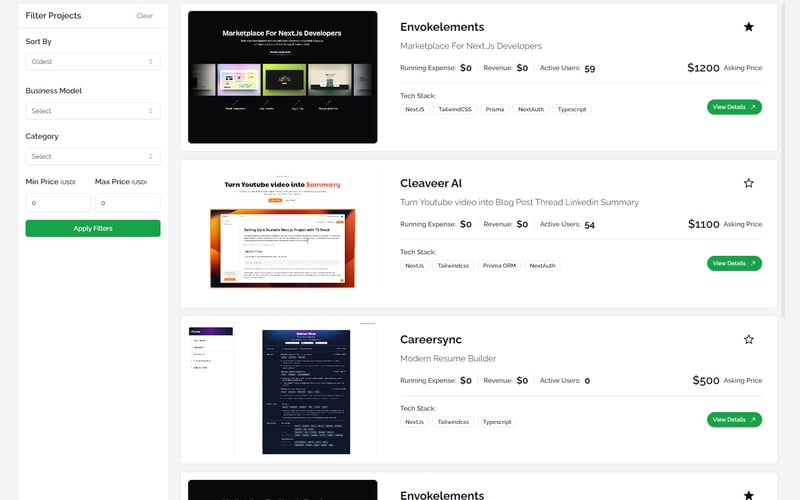Open Business Model select dropdown
Image resolution: width=800 pixels, height=500 pixels.
[x=93, y=111]
